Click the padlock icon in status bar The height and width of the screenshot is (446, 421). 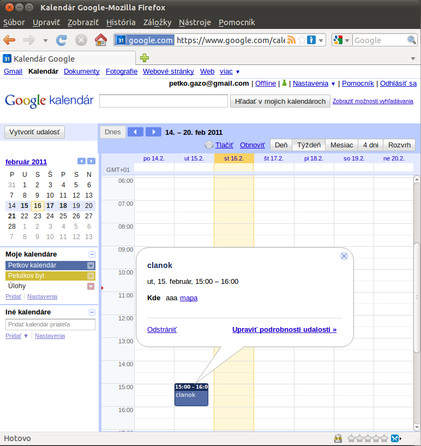click(338, 438)
